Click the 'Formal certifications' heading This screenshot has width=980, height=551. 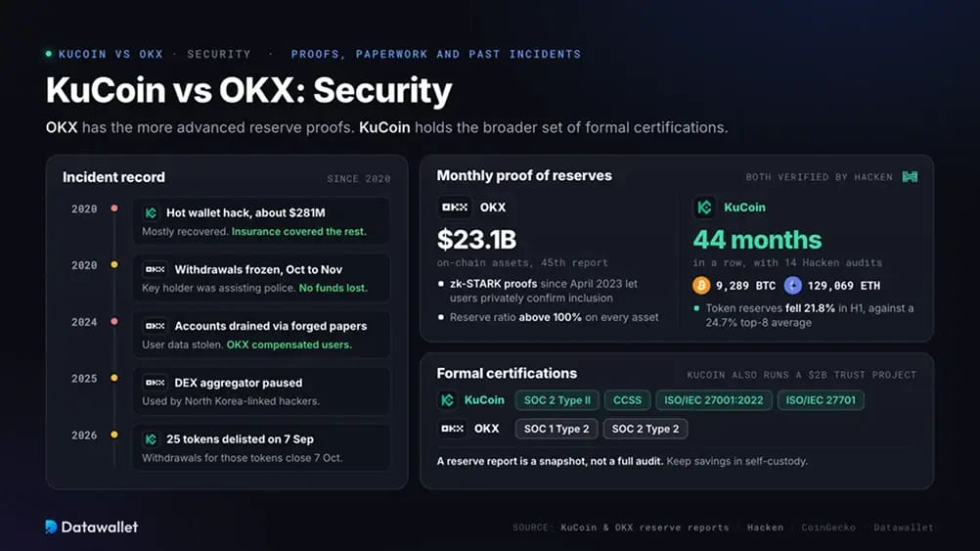click(x=507, y=374)
